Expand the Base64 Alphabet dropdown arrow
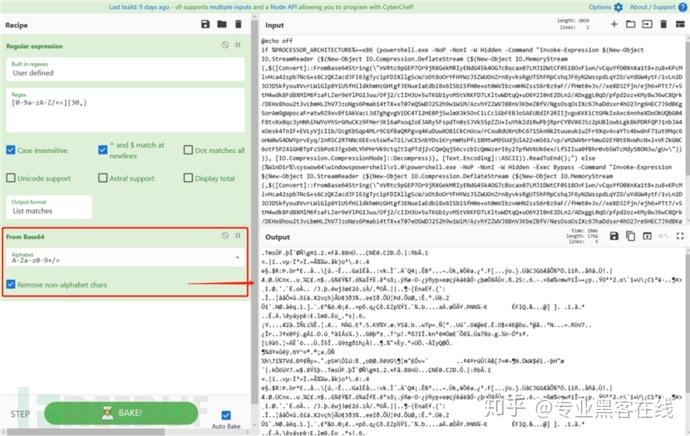 click(238, 257)
